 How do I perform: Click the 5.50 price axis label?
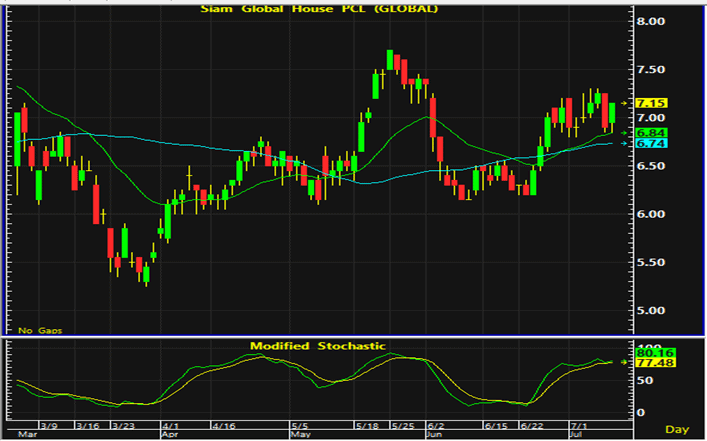[x=650, y=262]
